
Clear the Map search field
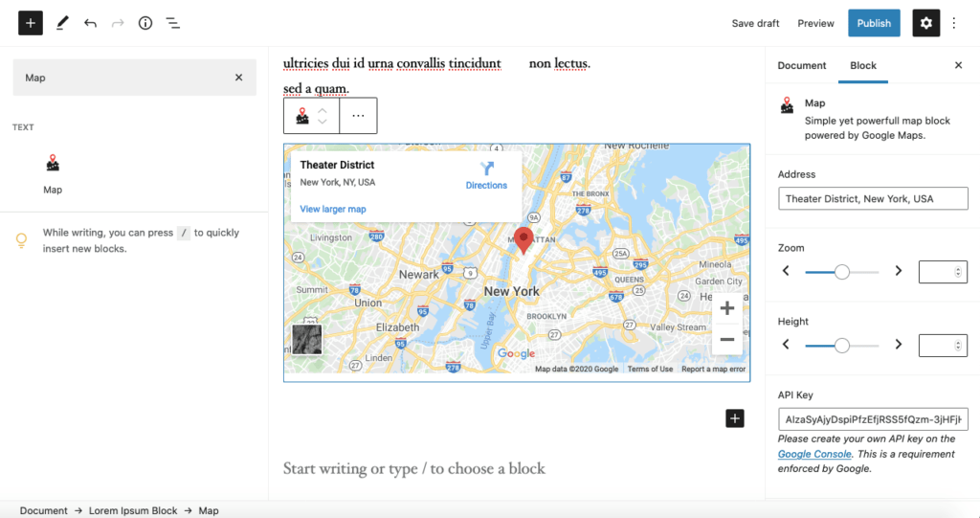(238, 78)
